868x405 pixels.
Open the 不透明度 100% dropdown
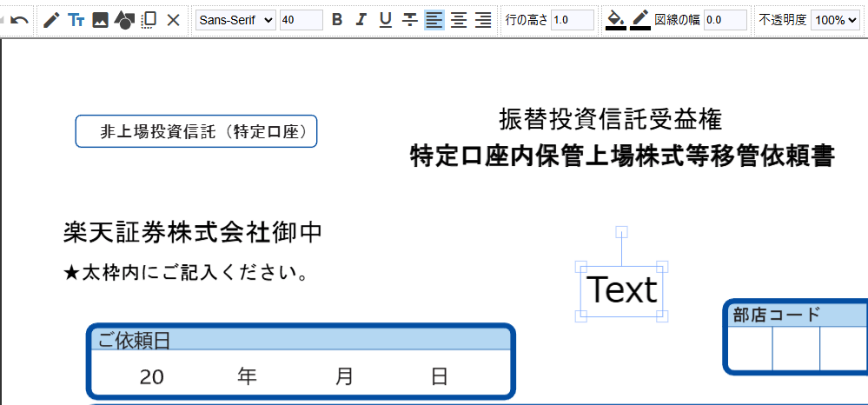point(835,20)
